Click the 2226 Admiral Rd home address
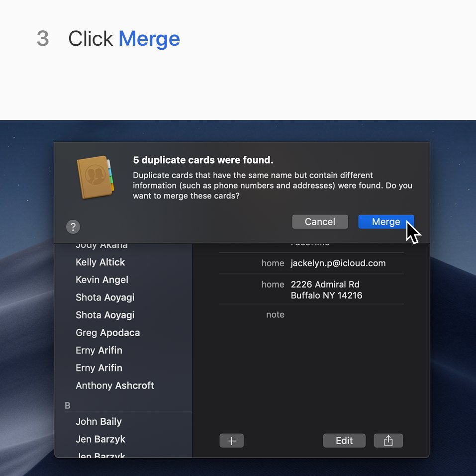The height and width of the screenshot is (476, 476). click(x=326, y=290)
